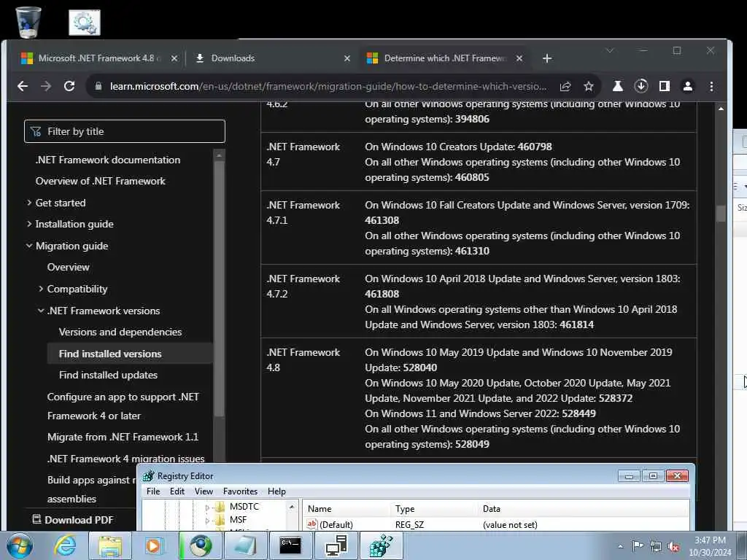747x560 pixels.
Task: Open the View menu in Registry Editor
Action: tap(204, 491)
